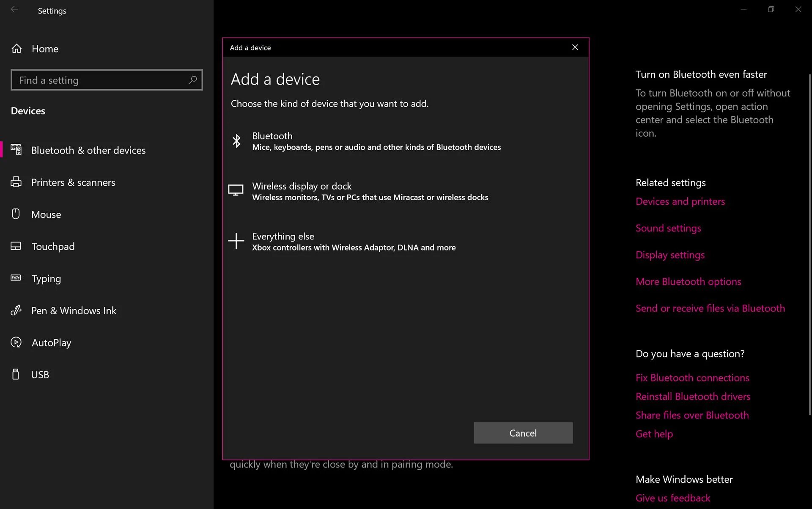This screenshot has width=812, height=509.
Task: Click the Bluetooth symbol icon in dialog
Action: pos(236,141)
